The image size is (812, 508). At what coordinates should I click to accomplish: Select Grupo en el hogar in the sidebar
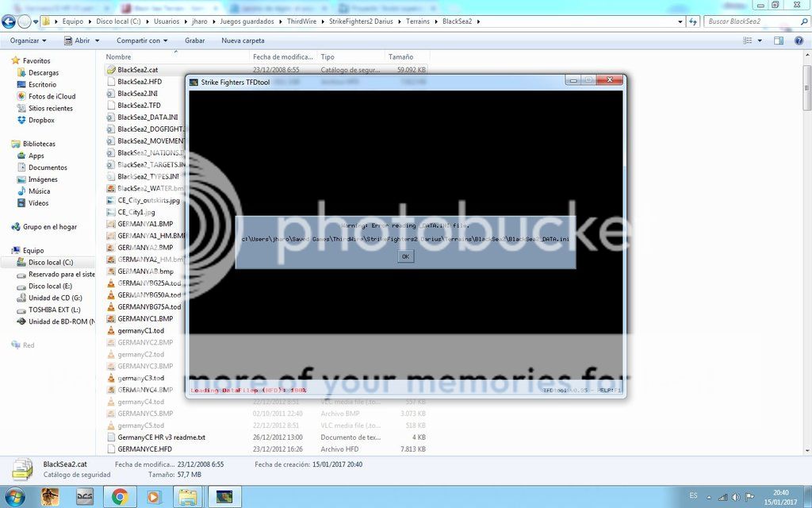point(50,227)
